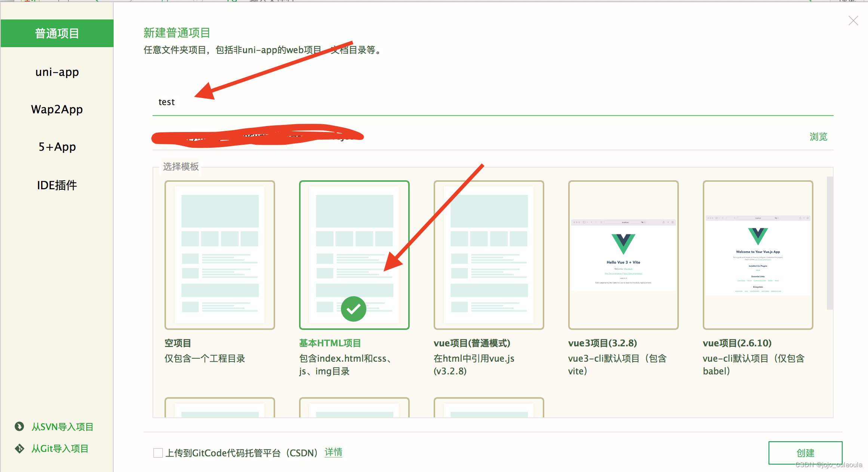Screen dimensions: 868x472
Task: Choose the 空项目 empty template
Action: pos(219,255)
